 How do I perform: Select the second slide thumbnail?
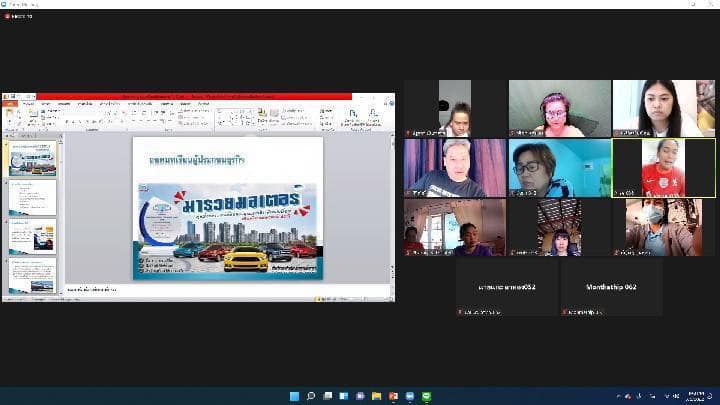click(33, 198)
